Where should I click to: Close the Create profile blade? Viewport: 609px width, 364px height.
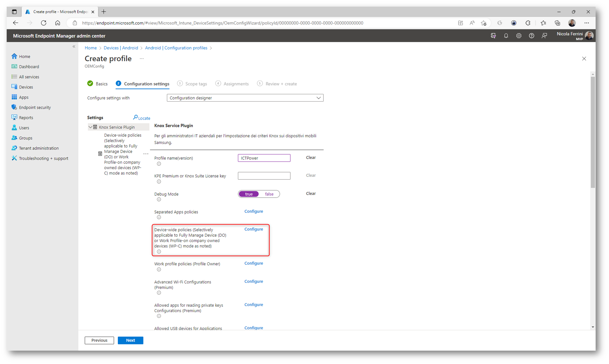pyautogui.click(x=584, y=59)
